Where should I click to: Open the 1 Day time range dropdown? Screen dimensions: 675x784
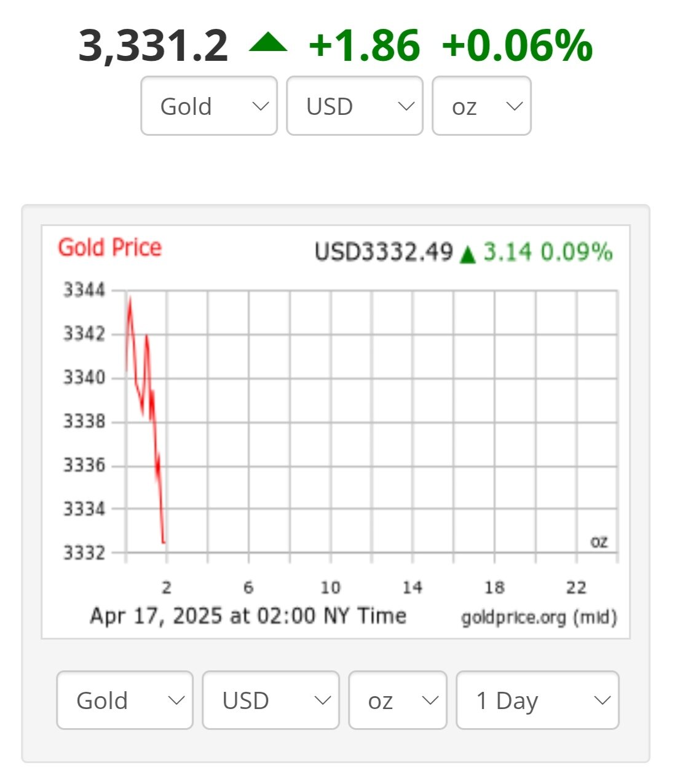pyautogui.click(x=537, y=700)
